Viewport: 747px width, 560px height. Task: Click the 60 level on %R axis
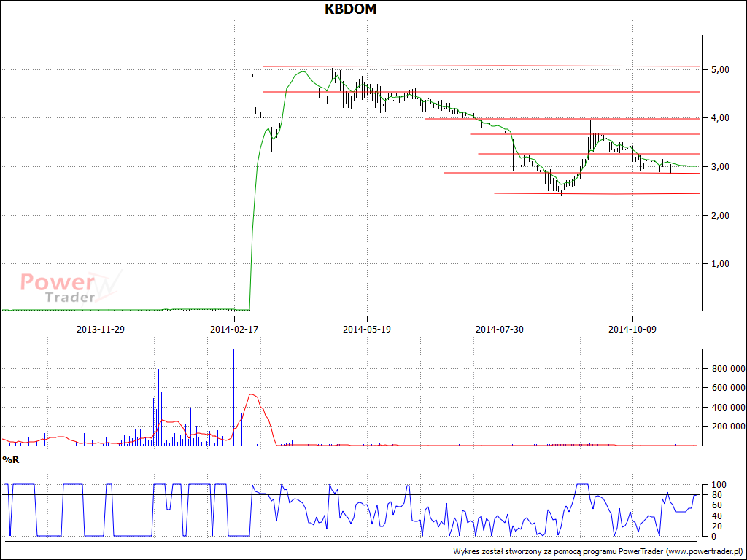(x=719, y=506)
